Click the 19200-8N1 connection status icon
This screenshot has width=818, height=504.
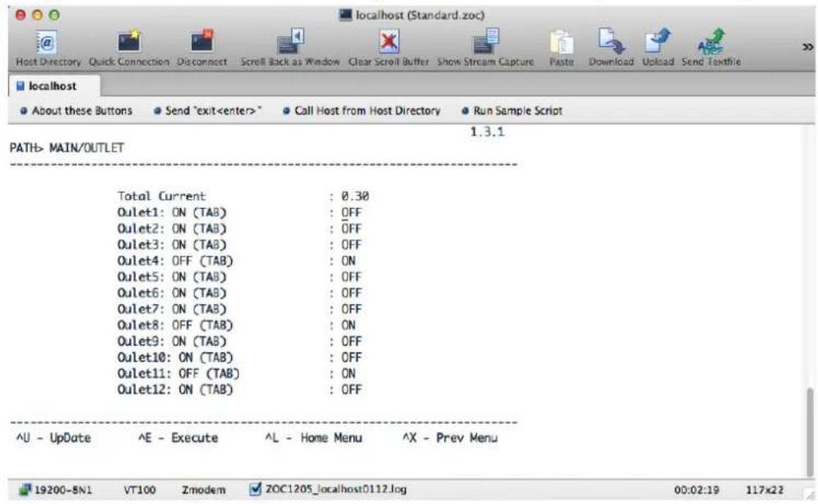pyautogui.click(x=25, y=489)
